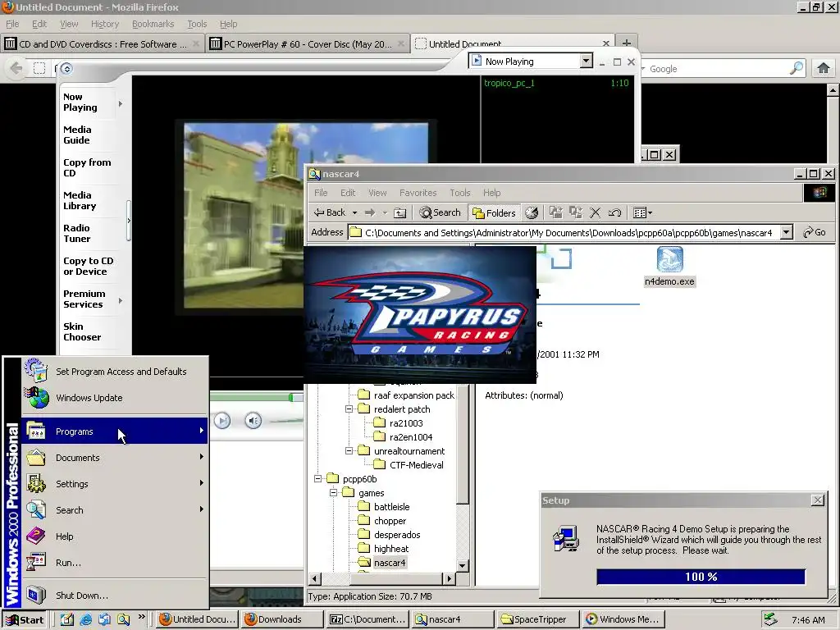840x630 pixels.
Task: Open new tab with the plus button
Action: tap(626, 43)
